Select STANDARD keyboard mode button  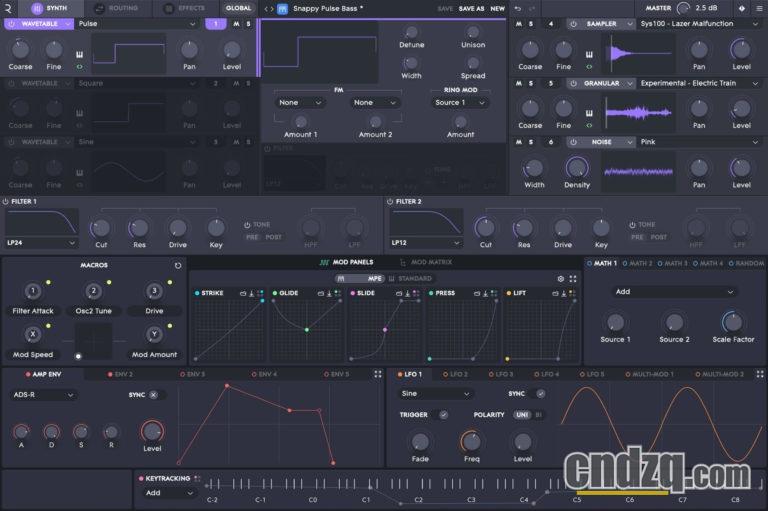pyautogui.click(x=410, y=278)
